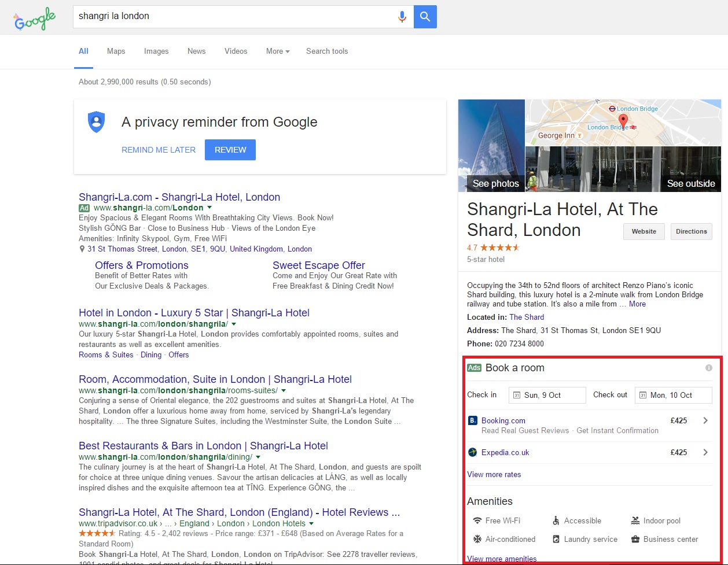The height and width of the screenshot is (565, 728).
Task: Open Best Restaurants & Bars in London result
Action: click(203, 446)
